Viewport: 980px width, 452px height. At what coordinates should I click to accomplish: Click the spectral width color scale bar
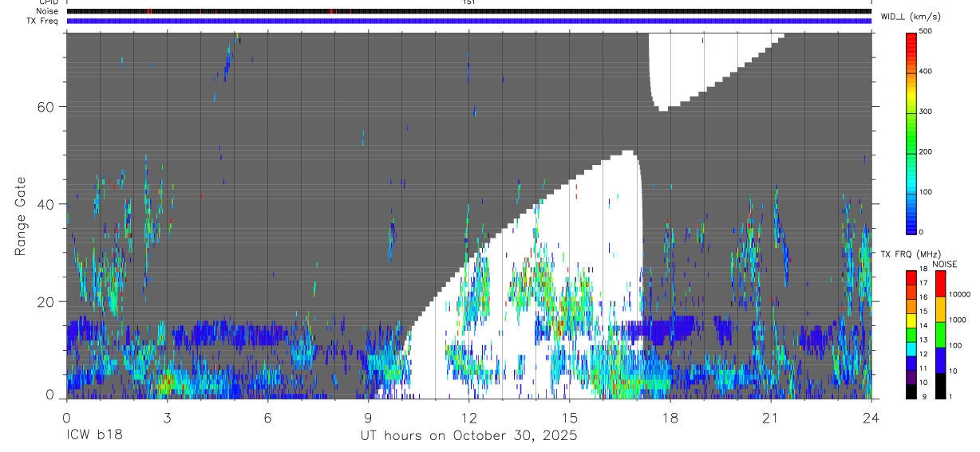tap(912, 132)
